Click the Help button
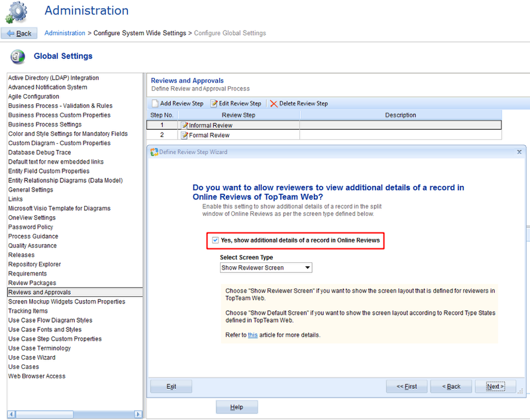Image resolution: width=530 pixels, height=420 pixels. (x=237, y=407)
